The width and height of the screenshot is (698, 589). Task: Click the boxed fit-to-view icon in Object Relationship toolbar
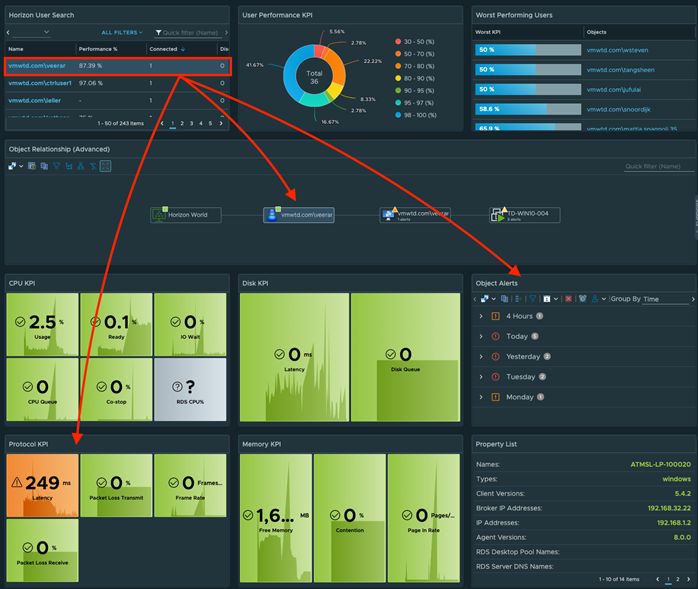[x=106, y=166]
